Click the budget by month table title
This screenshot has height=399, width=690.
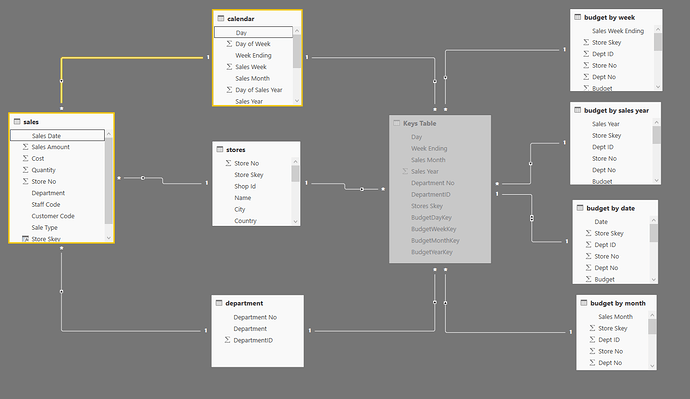click(x=618, y=303)
